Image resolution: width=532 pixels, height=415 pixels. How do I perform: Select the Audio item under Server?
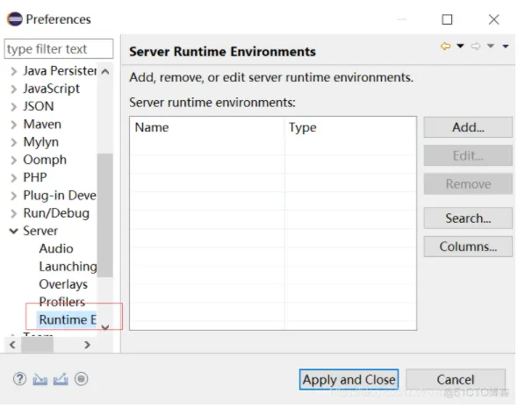[56, 248]
